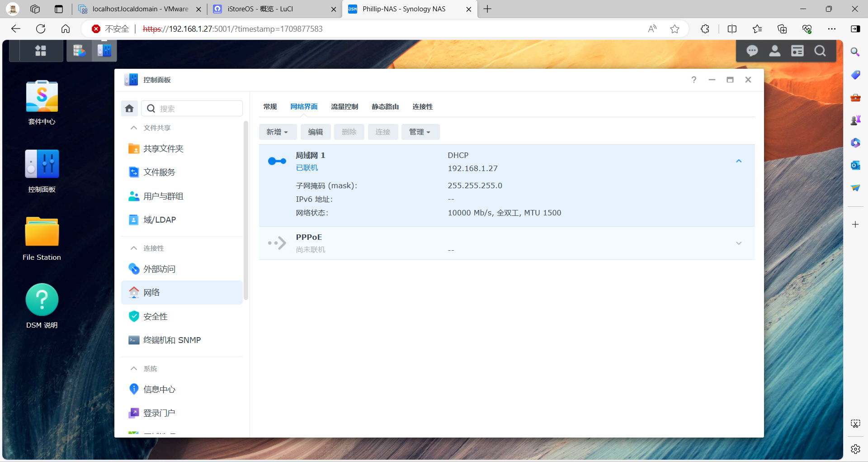Click the user account icon in the taskbar
Viewport: 868px width, 462px height.
774,51
